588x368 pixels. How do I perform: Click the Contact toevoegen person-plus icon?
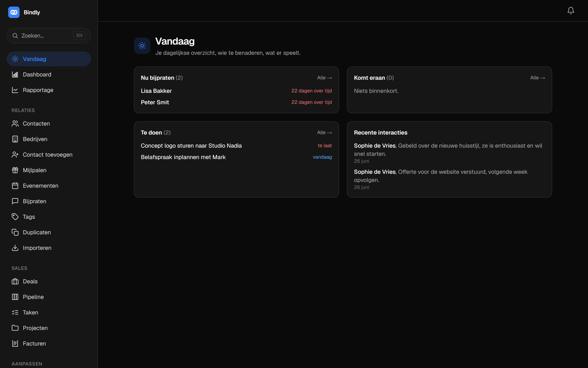15,155
